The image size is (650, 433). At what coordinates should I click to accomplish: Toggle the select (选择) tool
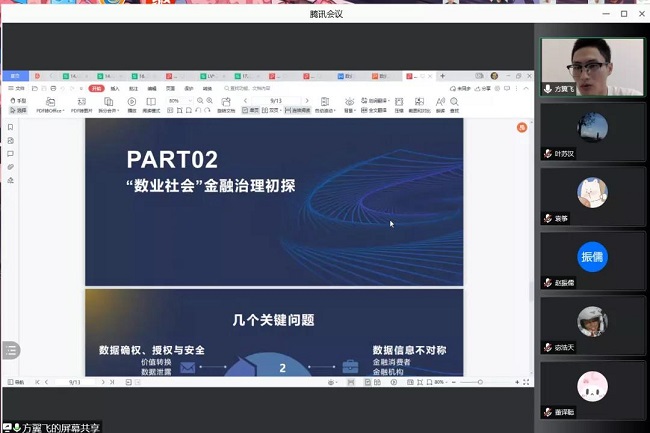pyautogui.click(x=19, y=110)
